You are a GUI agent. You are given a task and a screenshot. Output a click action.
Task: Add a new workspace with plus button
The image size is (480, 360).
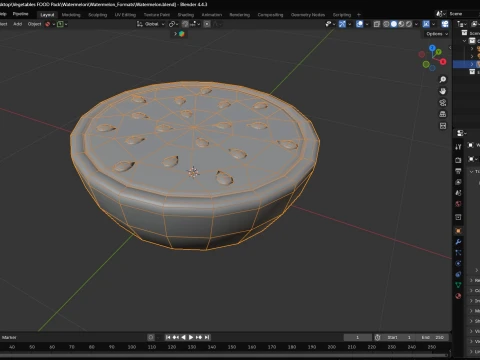(359, 15)
